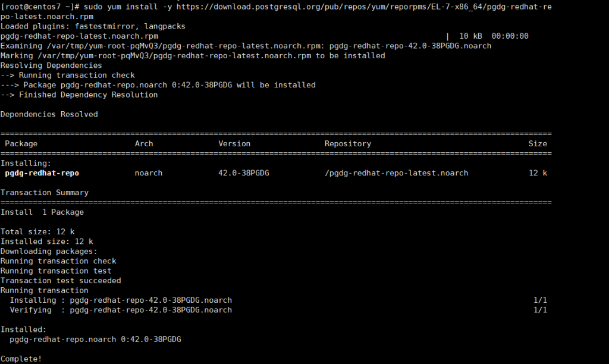
Task: Select 'Total size: 12 k' line
Action: [37, 231]
